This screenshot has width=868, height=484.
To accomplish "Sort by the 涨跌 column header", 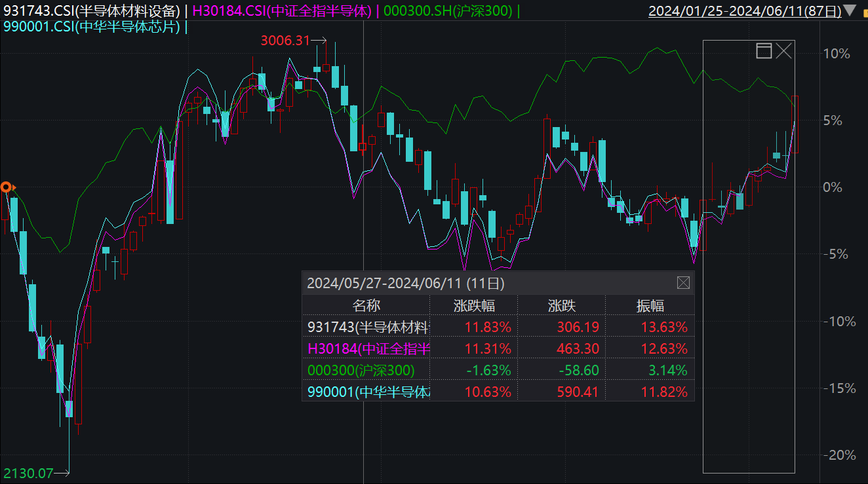I will point(562,305).
